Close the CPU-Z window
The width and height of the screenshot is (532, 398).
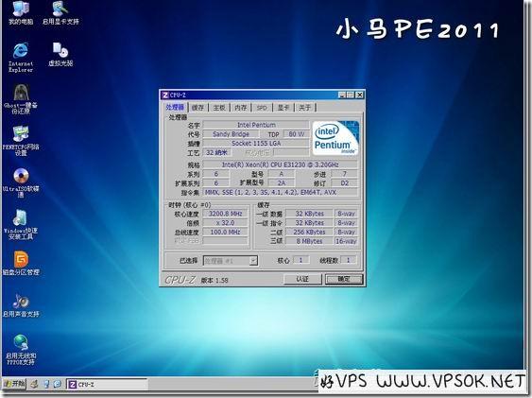359,95
